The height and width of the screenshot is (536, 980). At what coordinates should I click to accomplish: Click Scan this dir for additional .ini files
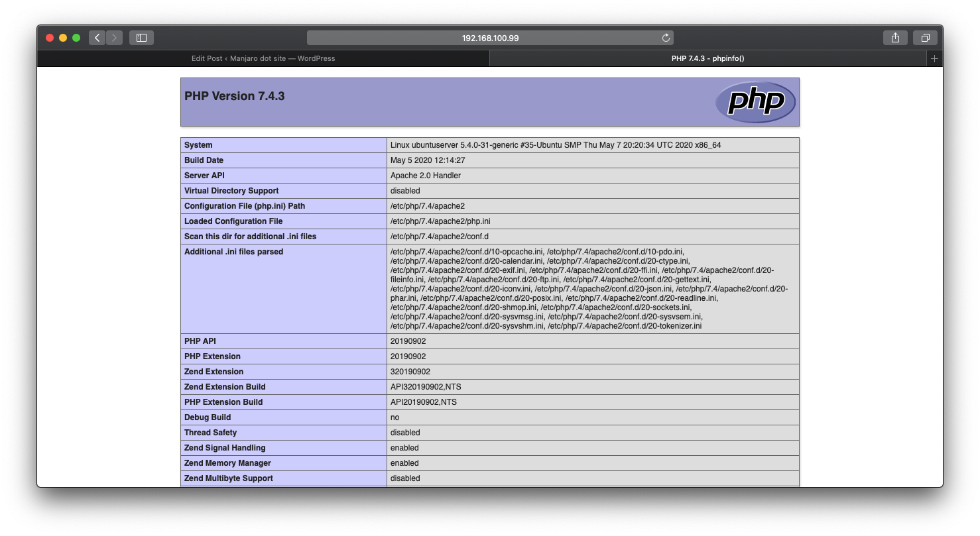tap(250, 237)
